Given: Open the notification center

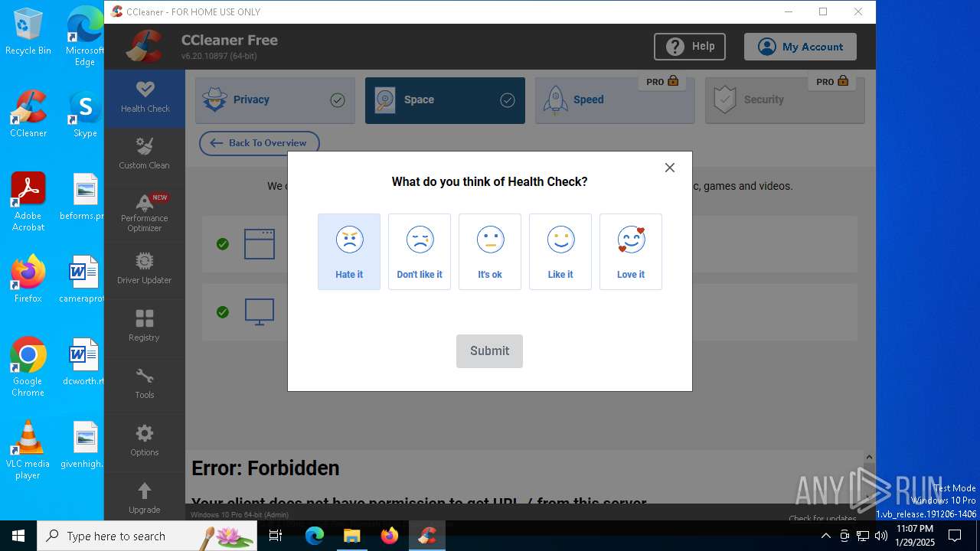Looking at the screenshot, I should click(x=955, y=536).
